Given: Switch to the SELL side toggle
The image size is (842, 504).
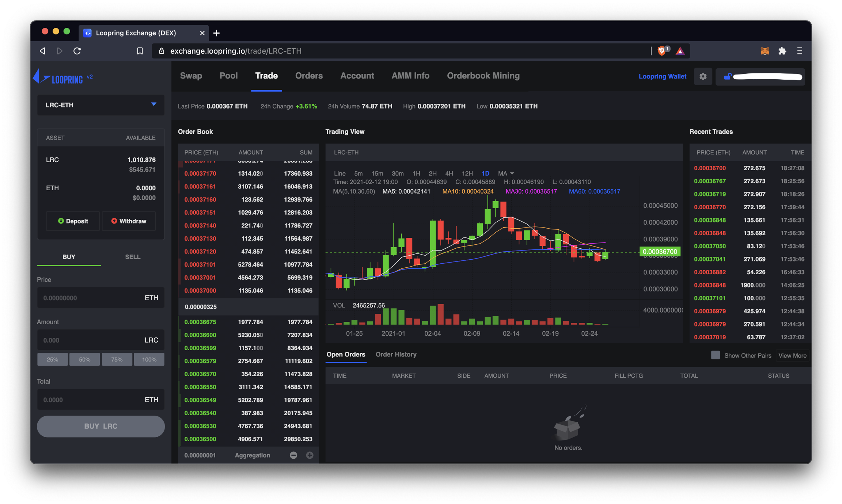Looking at the screenshot, I should (132, 257).
